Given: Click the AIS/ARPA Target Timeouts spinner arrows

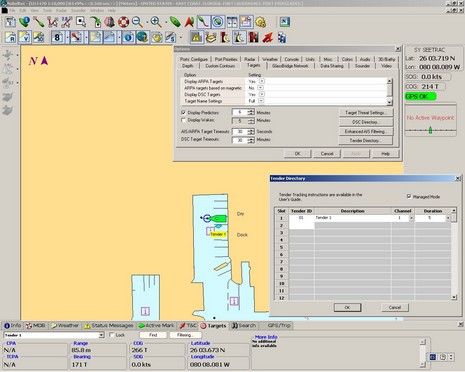Looking at the screenshot, I should [251, 132].
